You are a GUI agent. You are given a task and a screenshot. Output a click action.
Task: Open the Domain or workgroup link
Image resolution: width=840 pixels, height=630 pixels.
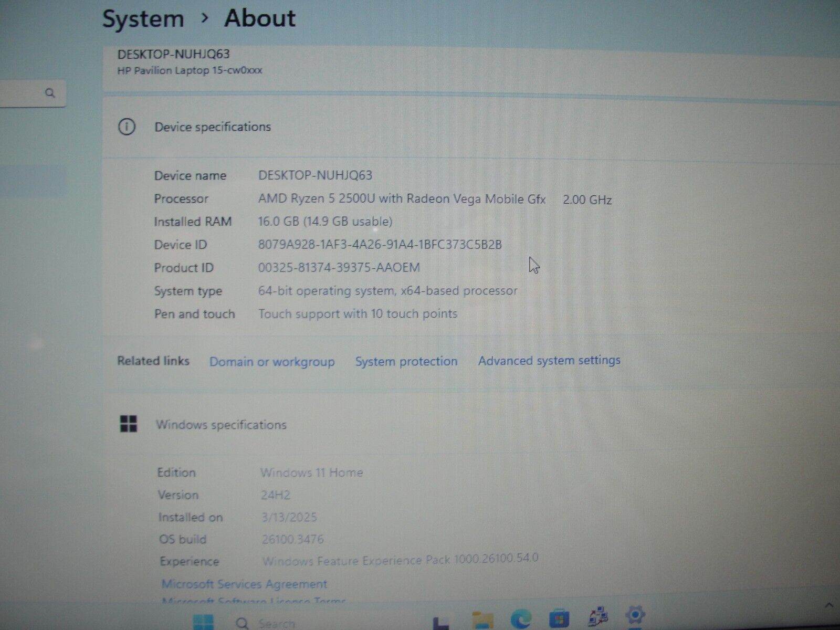pyautogui.click(x=272, y=362)
